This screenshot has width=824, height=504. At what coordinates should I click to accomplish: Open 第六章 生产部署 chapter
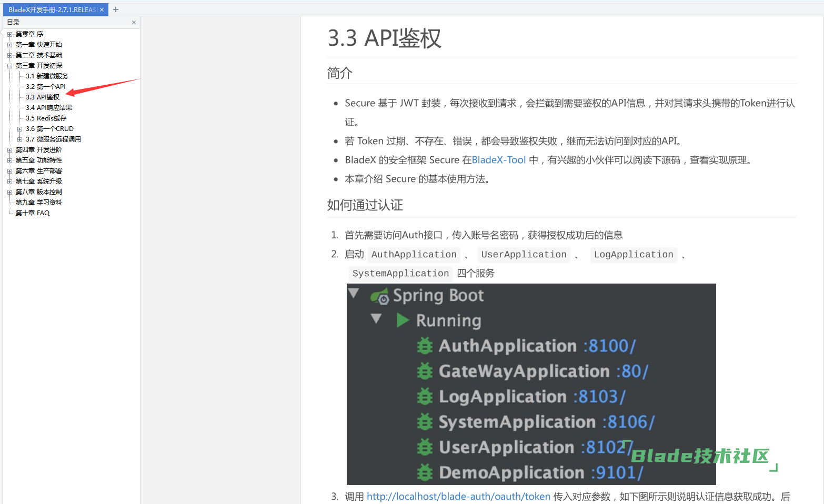pyautogui.click(x=39, y=171)
